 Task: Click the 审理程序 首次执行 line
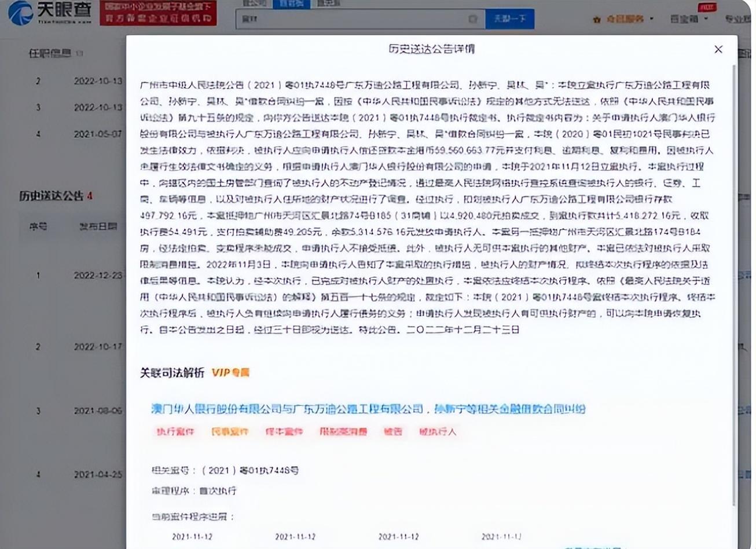coord(194,491)
